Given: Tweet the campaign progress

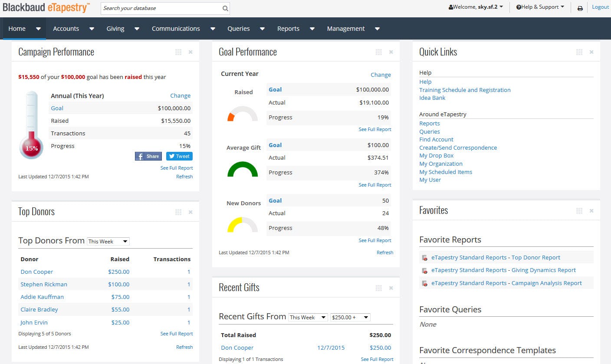Looking at the screenshot, I should 179,156.
